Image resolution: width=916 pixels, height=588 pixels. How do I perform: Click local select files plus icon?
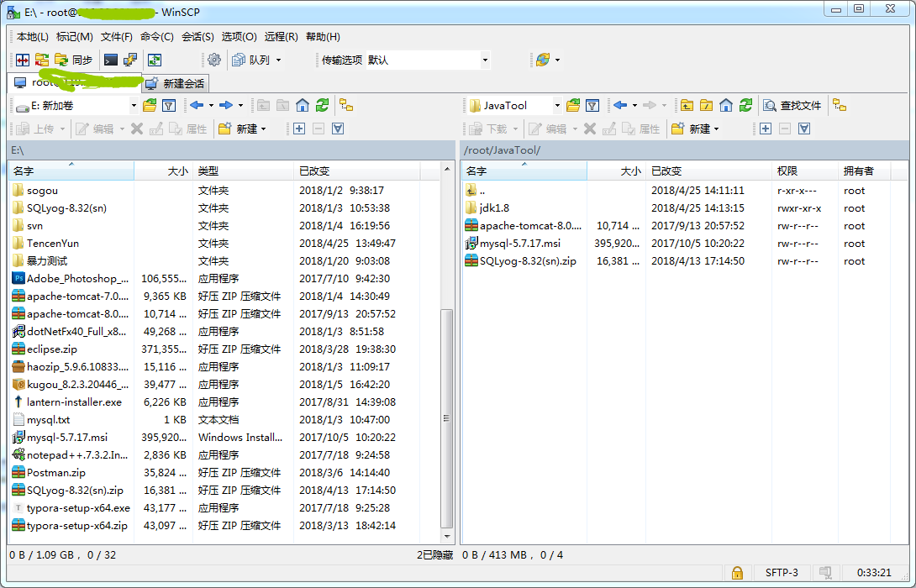[x=299, y=129]
